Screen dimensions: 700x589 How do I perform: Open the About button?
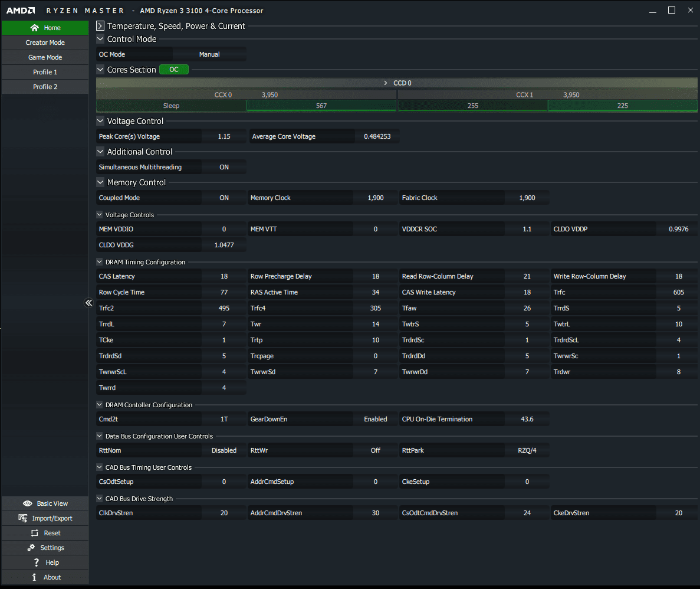coord(45,577)
